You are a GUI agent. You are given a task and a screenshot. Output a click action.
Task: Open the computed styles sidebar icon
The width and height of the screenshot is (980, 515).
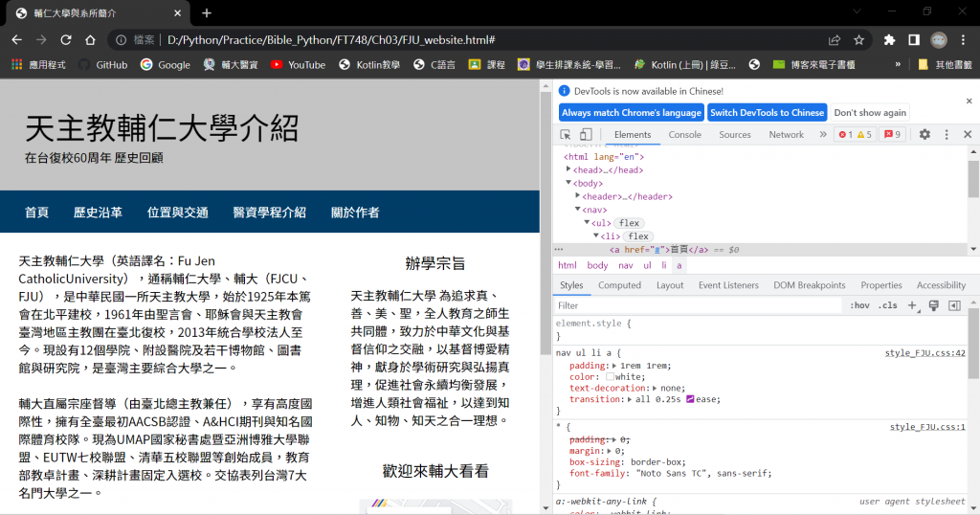[x=954, y=305]
